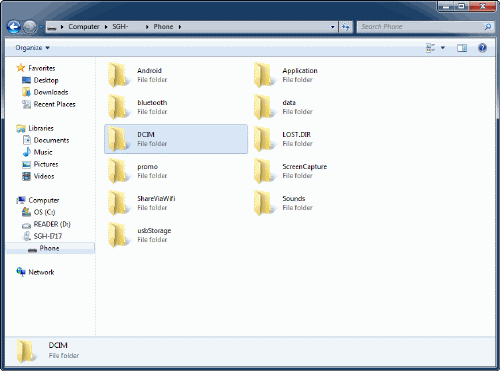Expand the arrow after Computer breadcrumb

[x=106, y=27]
